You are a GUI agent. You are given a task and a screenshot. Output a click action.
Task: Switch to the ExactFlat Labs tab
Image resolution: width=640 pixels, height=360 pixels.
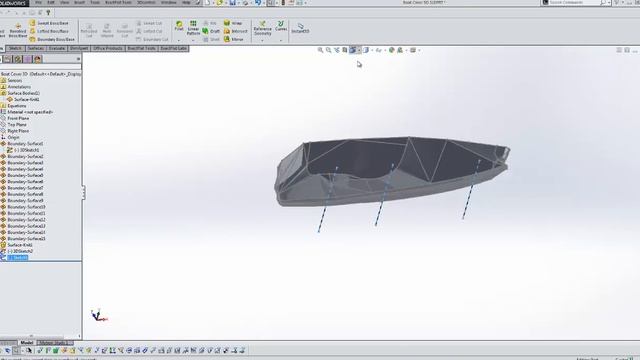pos(173,48)
